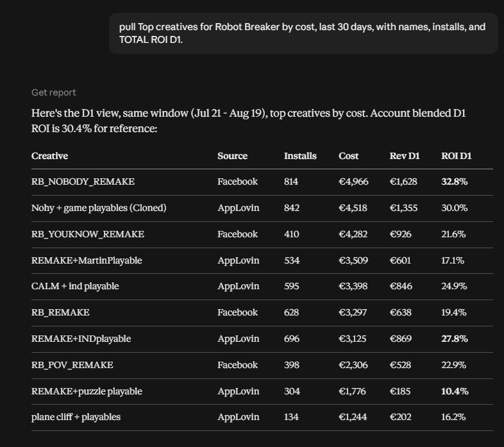Click the Rev D1 column header
Screen dimensions: 504x447
click(x=405, y=156)
